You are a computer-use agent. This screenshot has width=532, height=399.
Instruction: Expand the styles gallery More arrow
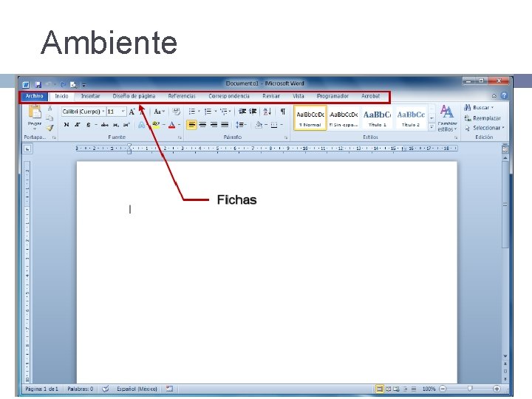(432, 127)
